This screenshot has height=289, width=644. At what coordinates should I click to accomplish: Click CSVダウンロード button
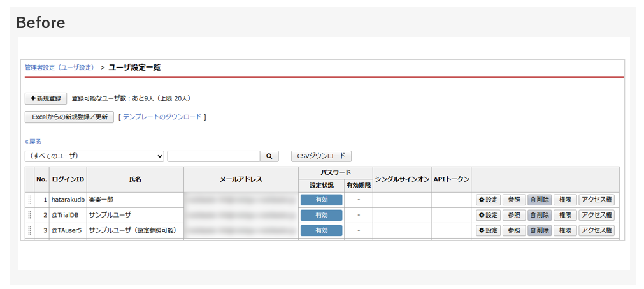point(321,156)
